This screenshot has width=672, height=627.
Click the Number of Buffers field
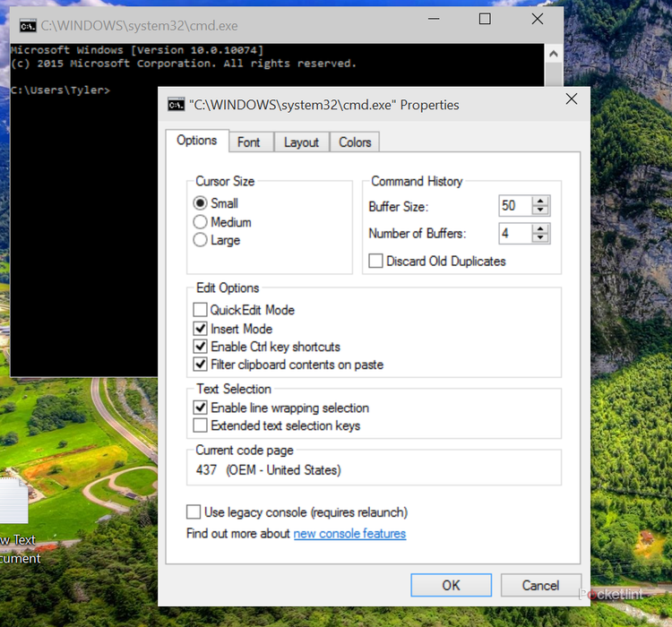pos(515,234)
